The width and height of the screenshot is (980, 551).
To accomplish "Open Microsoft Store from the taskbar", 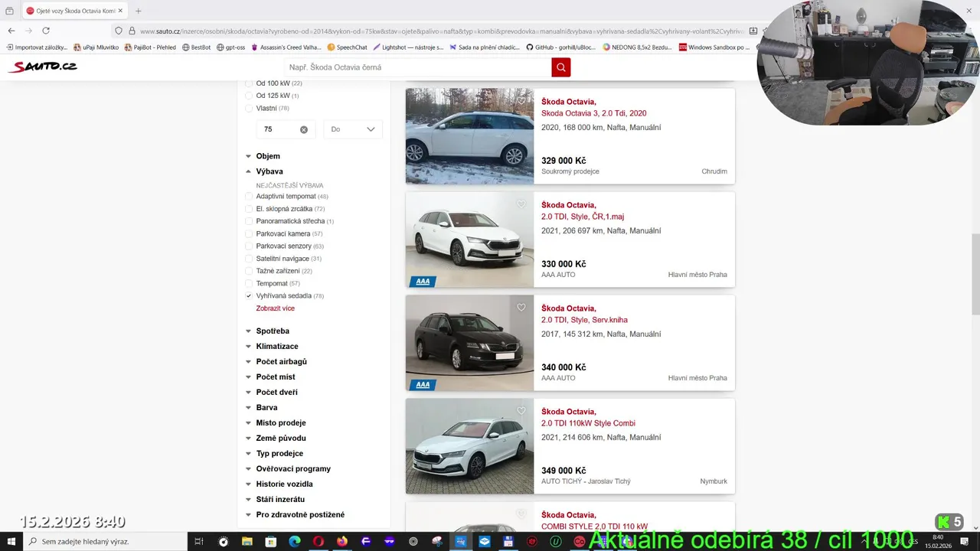I will tap(270, 542).
